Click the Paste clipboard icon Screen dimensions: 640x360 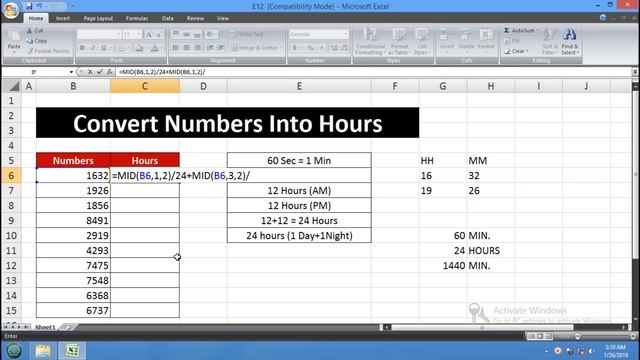point(14,37)
